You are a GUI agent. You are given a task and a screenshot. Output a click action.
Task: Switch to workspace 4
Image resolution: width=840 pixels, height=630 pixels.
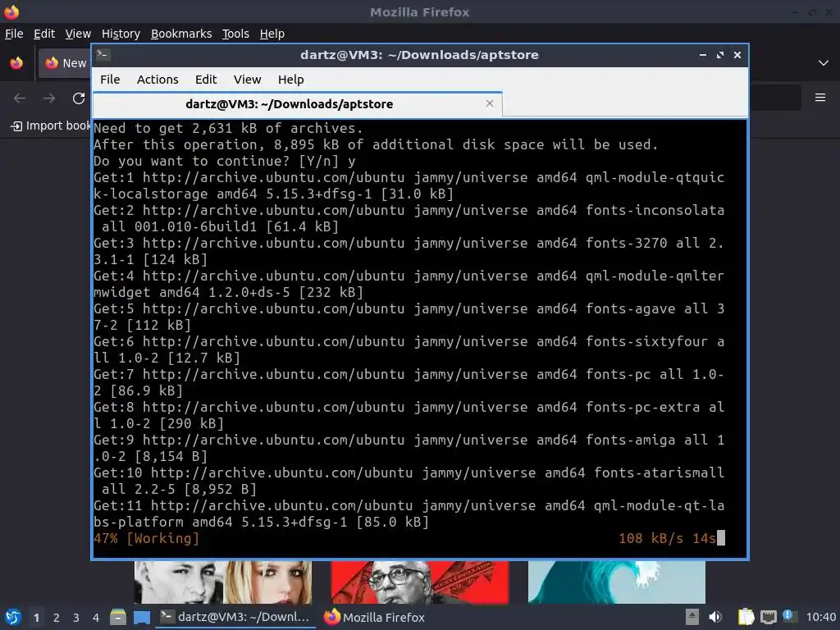click(x=96, y=618)
